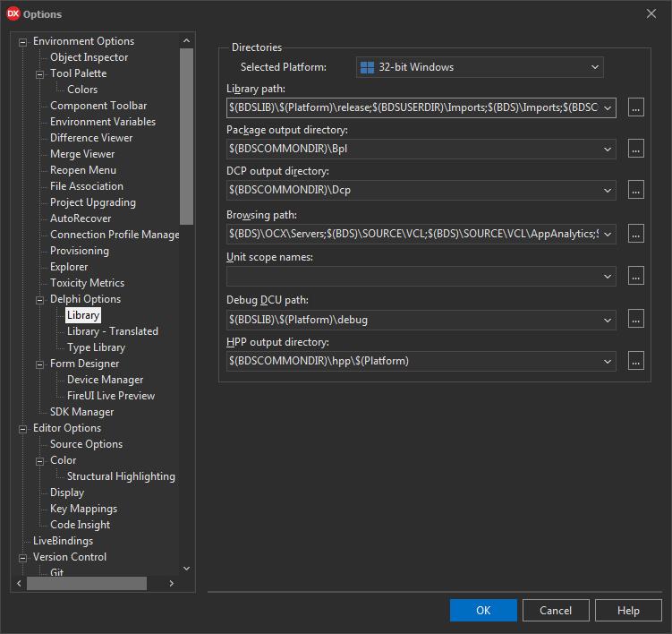Image resolution: width=672 pixels, height=634 pixels.
Task: Open browse dialog for DCP output directory
Action: 635,190
